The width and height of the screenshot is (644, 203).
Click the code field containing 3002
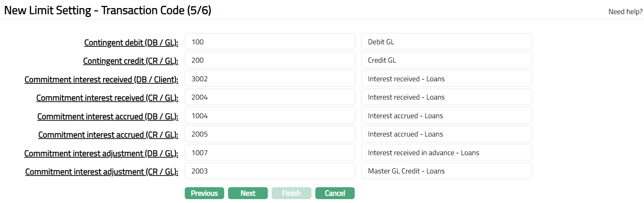click(x=270, y=79)
